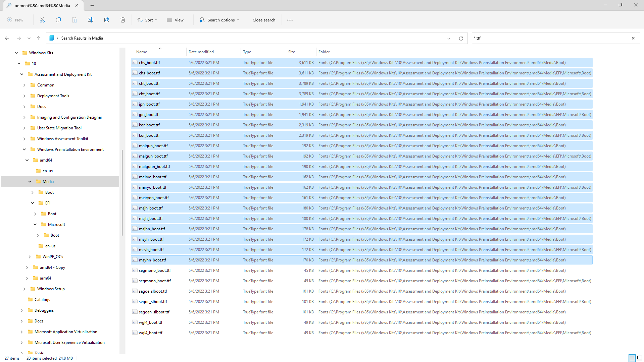This screenshot has width=644, height=362.
Task: Click the Size column header
Action: tap(292, 52)
